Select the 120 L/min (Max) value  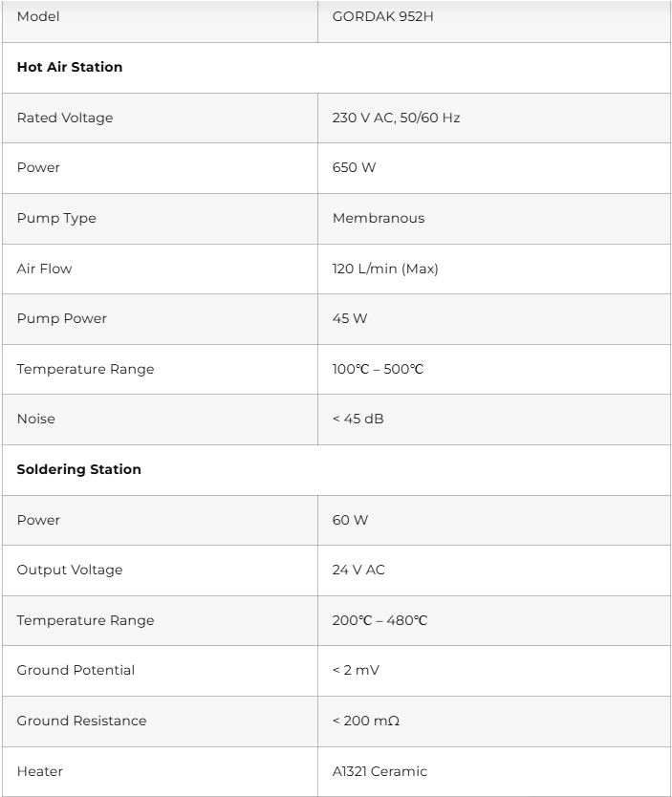click(x=385, y=269)
